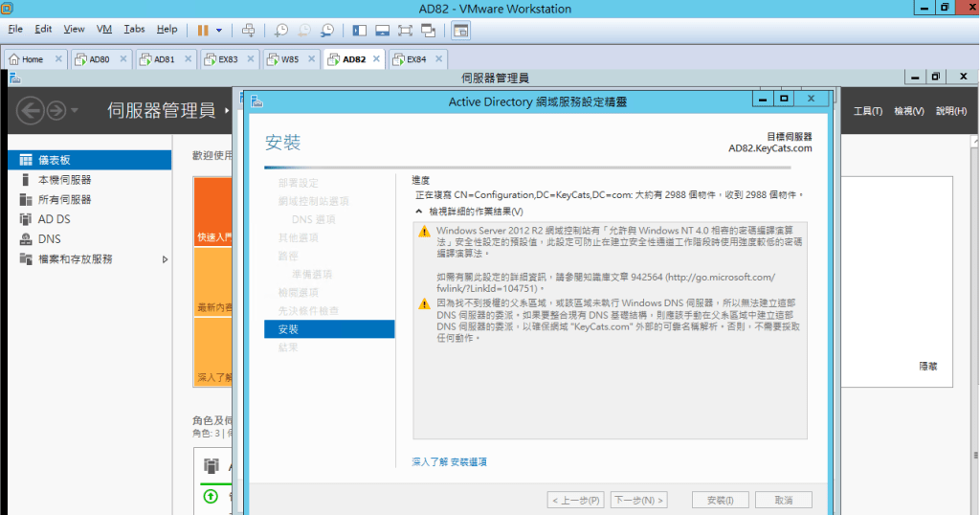This screenshot has height=515, width=980.
Task: Open the 深入了解 安裝選項 link
Action: [x=449, y=462]
